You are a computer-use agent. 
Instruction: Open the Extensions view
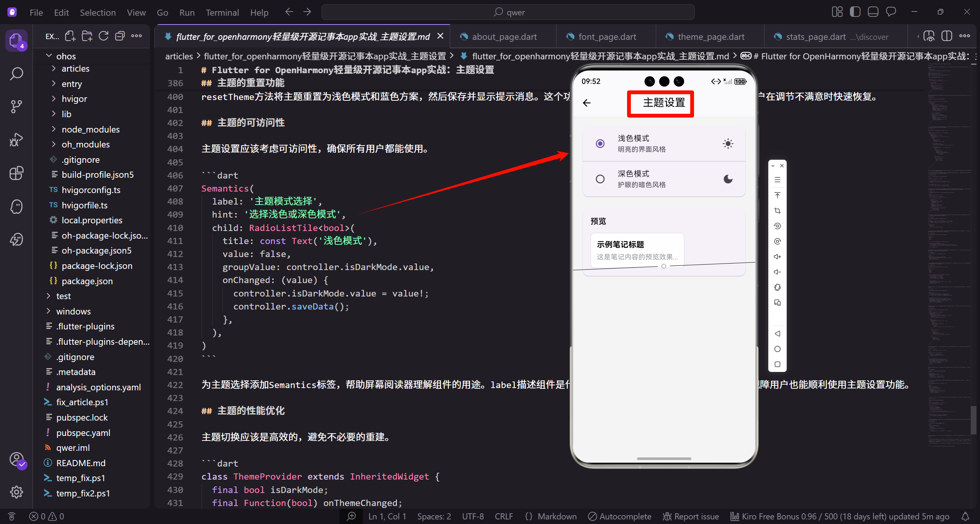[16, 173]
